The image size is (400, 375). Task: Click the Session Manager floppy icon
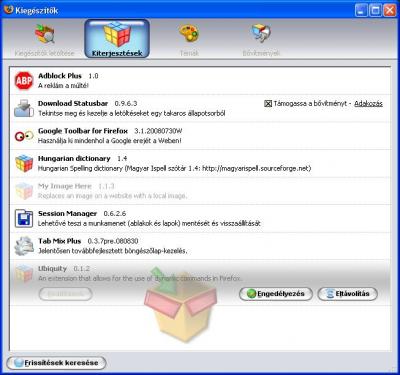(x=24, y=218)
